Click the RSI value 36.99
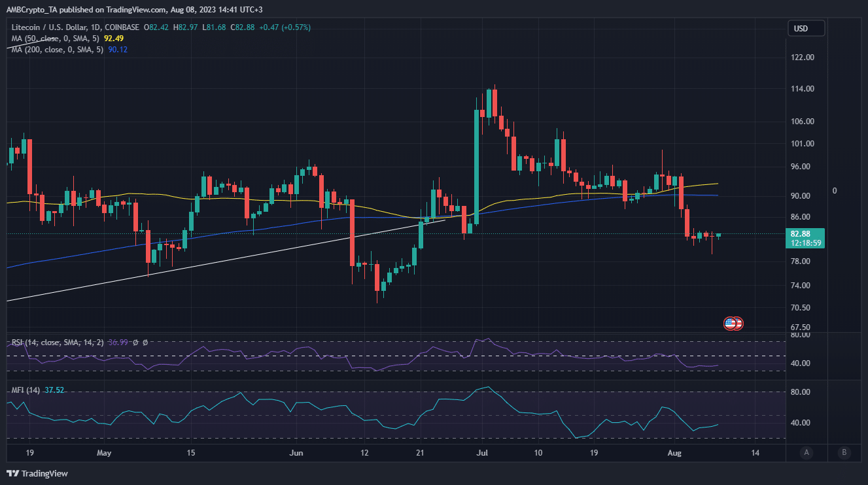Screen dimensions: 868x485 coord(118,342)
